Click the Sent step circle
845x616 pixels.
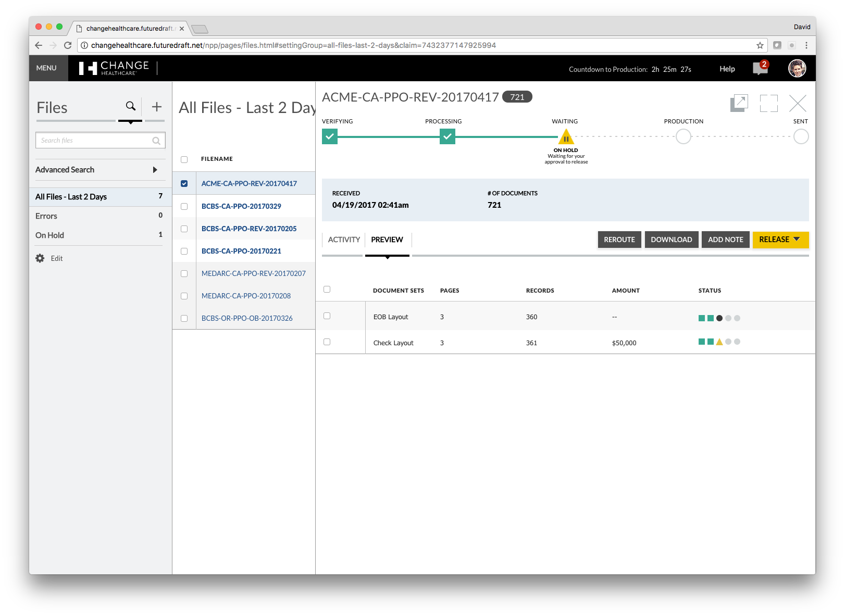pyautogui.click(x=801, y=137)
